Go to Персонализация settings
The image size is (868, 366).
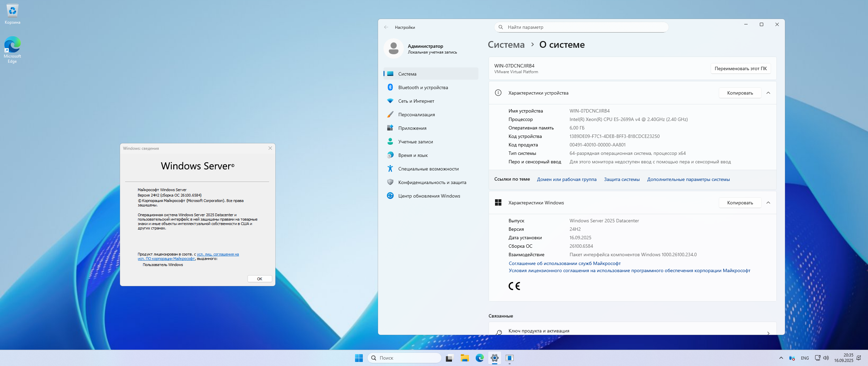431,114
